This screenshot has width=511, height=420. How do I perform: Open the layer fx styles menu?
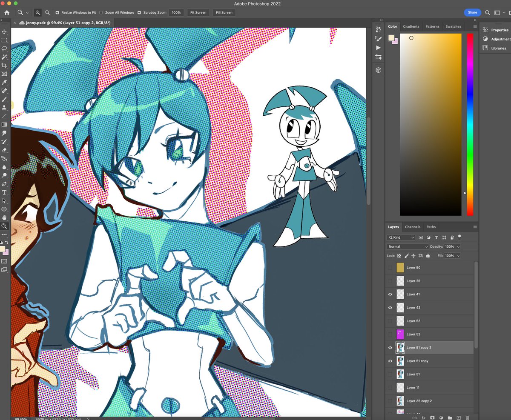423,418
